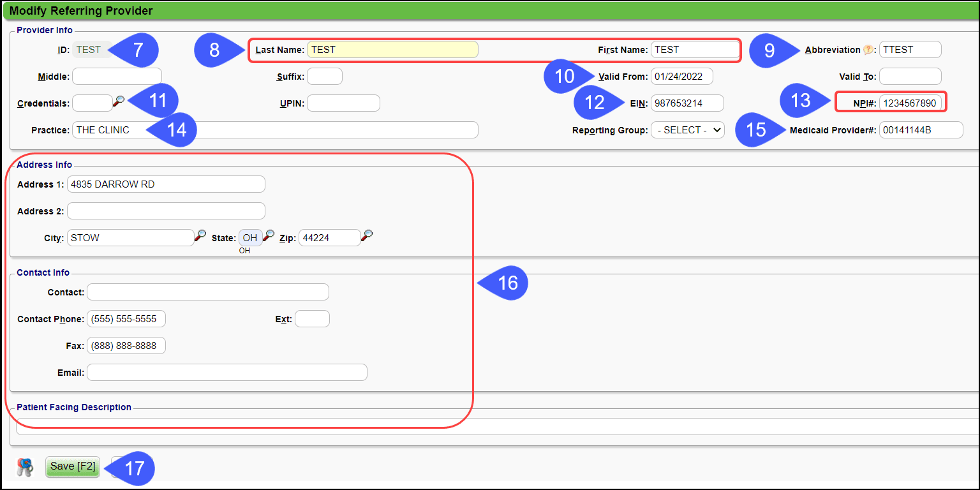Image resolution: width=980 pixels, height=490 pixels.
Task: Click the Contact Phone field
Action: (x=126, y=318)
